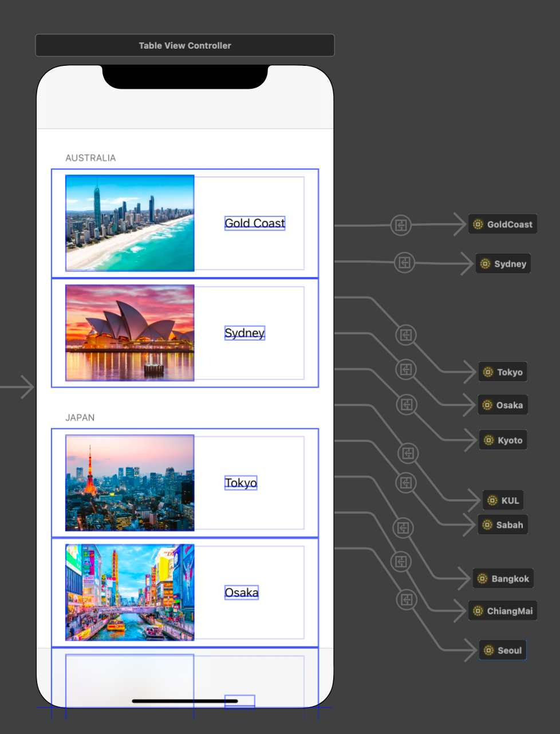
Task: Select the Sydney Opera House image view
Action: [129, 333]
